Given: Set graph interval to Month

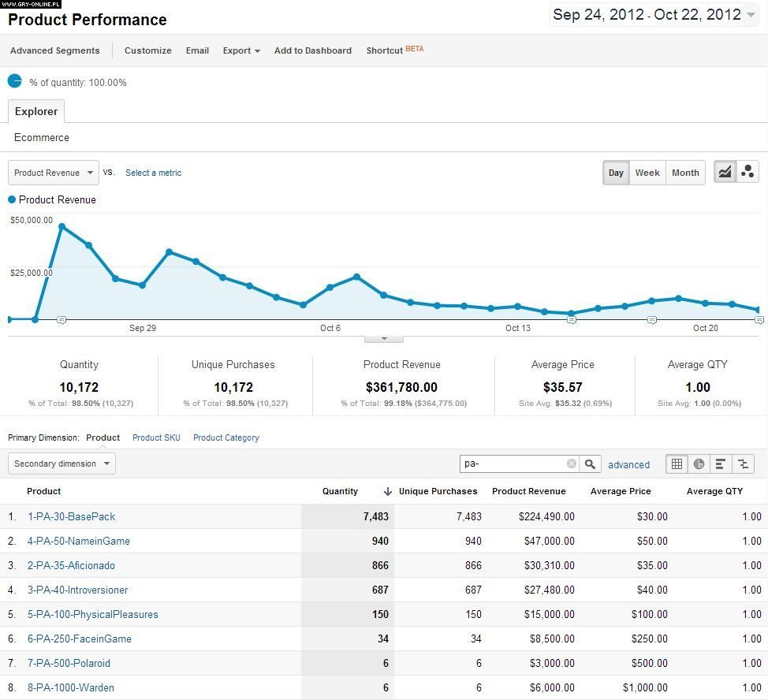Looking at the screenshot, I should pos(685,173).
